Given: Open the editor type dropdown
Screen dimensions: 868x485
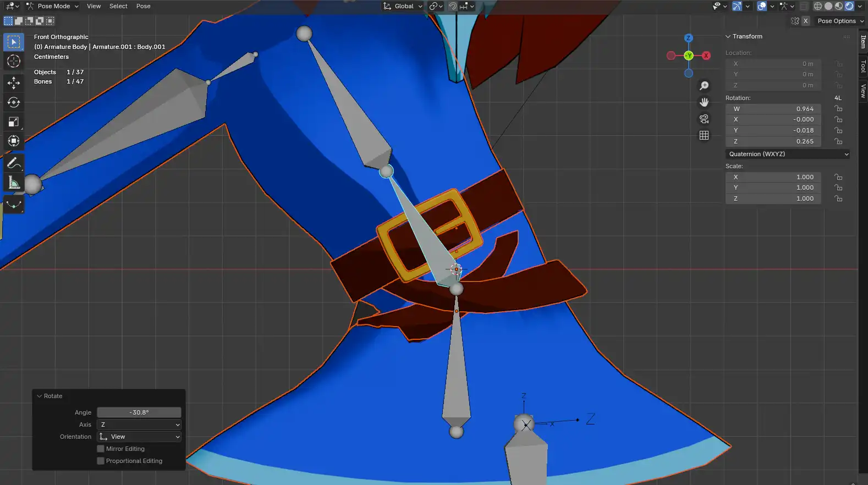Looking at the screenshot, I should click(12, 6).
